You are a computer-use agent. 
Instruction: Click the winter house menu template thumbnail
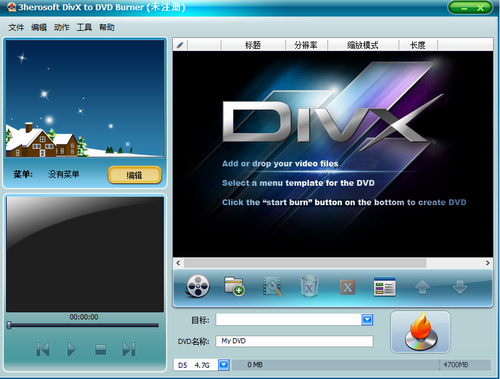coord(85,99)
